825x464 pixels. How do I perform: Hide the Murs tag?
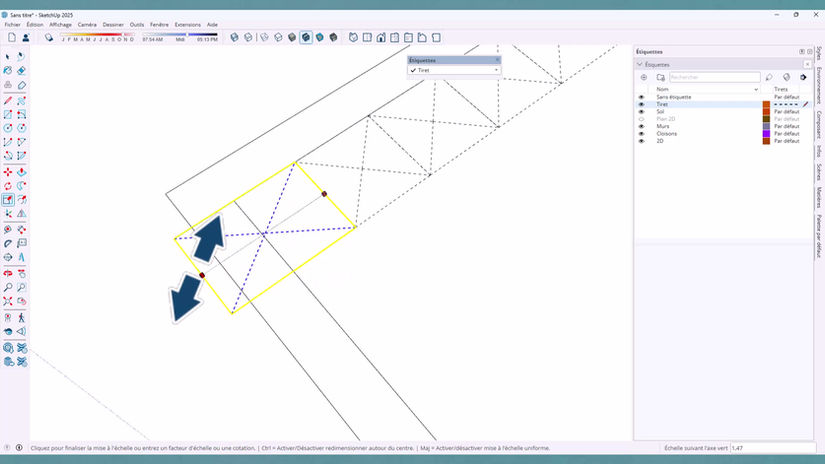(641, 126)
